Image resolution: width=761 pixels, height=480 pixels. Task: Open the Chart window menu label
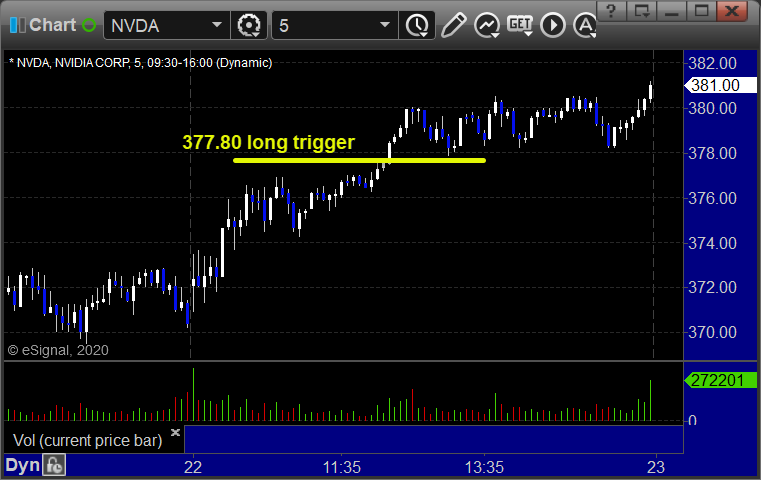tap(52, 25)
